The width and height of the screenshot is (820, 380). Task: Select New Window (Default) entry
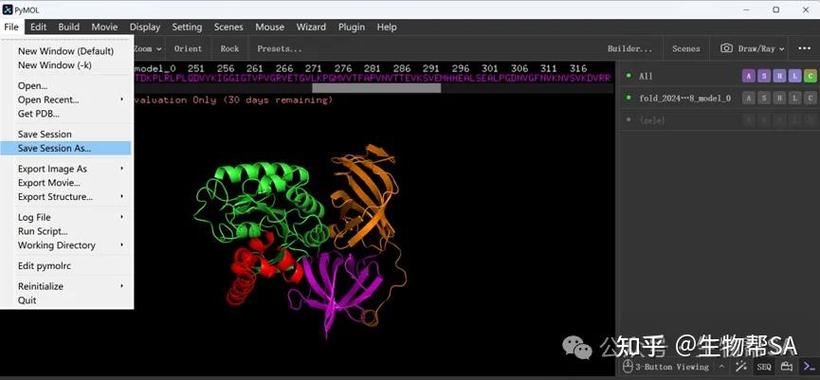pos(65,51)
